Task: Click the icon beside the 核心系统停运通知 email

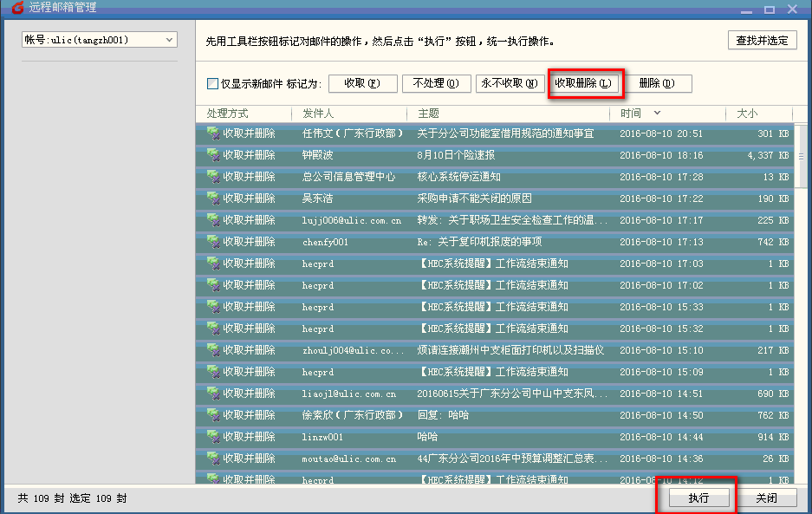Action: coord(213,177)
